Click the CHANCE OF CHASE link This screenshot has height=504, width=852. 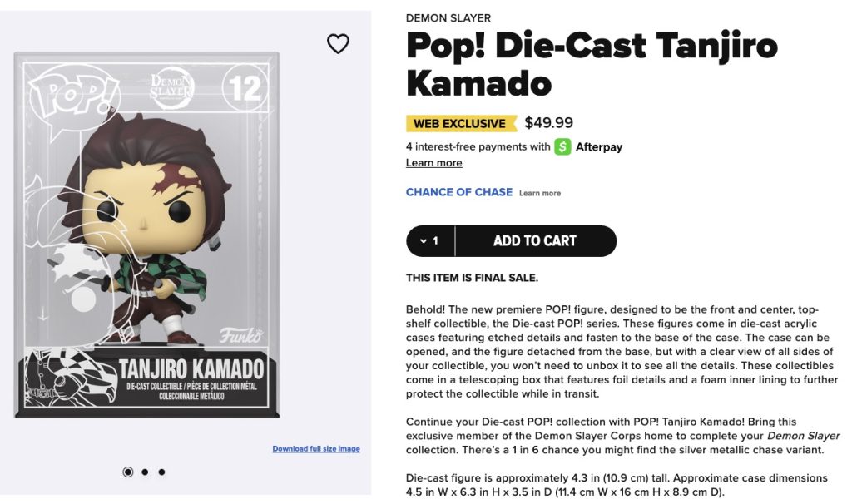458,192
